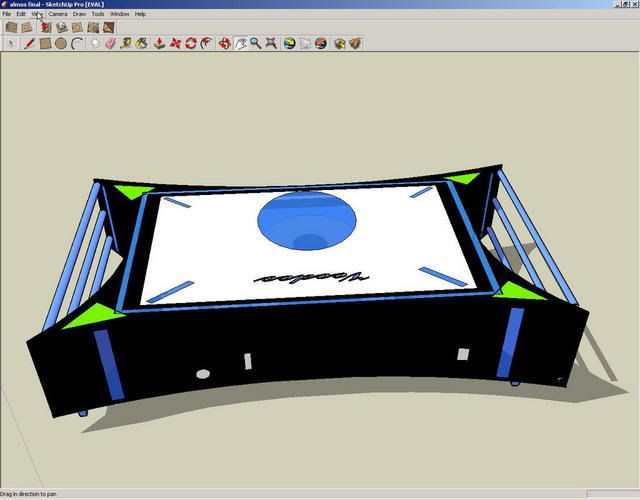Image resolution: width=640 pixels, height=500 pixels.
Task: Click the Zoom magnifier tool
Action: 256,44
